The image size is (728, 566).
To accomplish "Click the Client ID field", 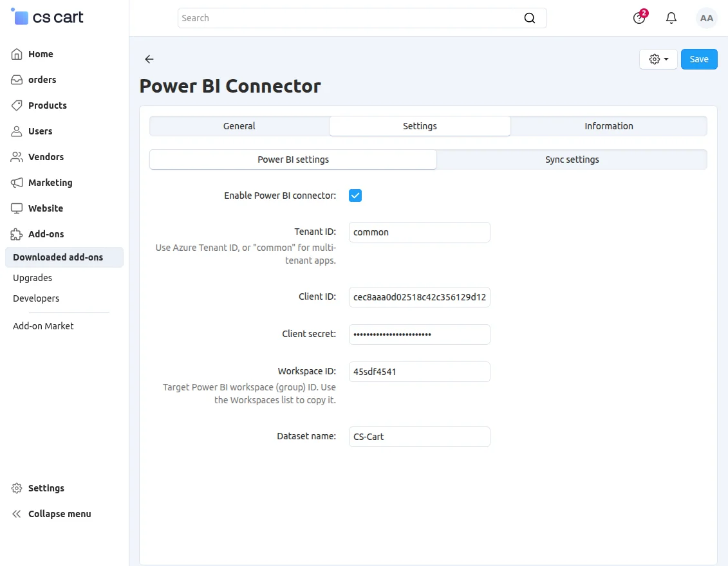I will click(419, 297).
